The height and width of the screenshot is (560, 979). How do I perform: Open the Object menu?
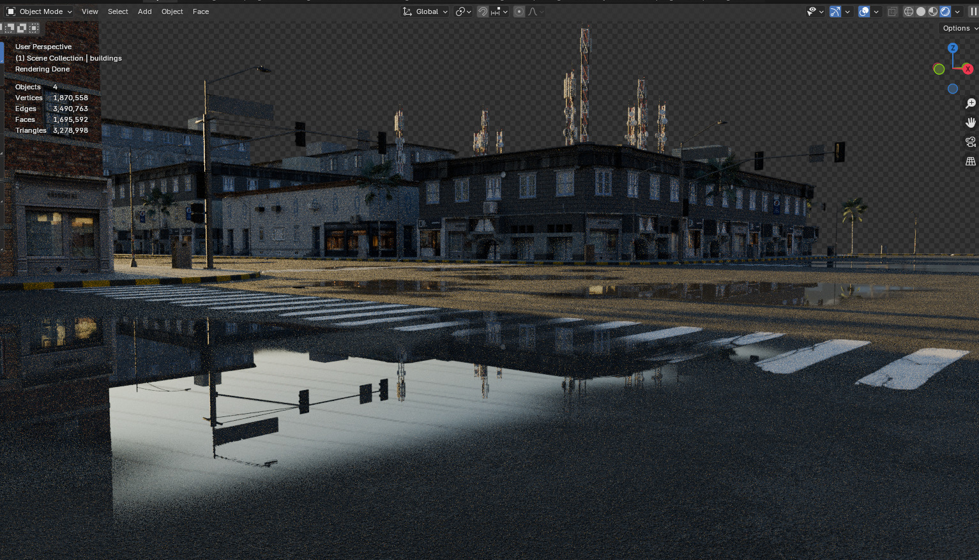(172, 11)
